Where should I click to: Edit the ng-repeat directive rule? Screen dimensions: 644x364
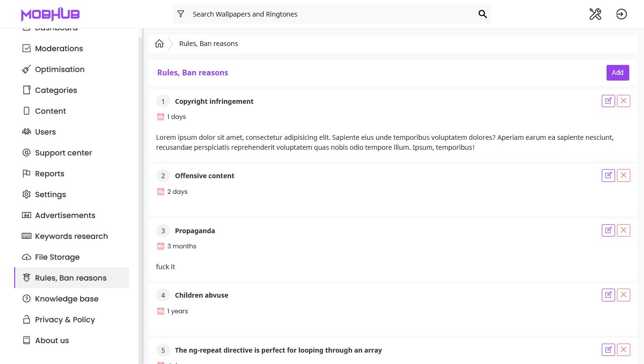click(608, 350)
